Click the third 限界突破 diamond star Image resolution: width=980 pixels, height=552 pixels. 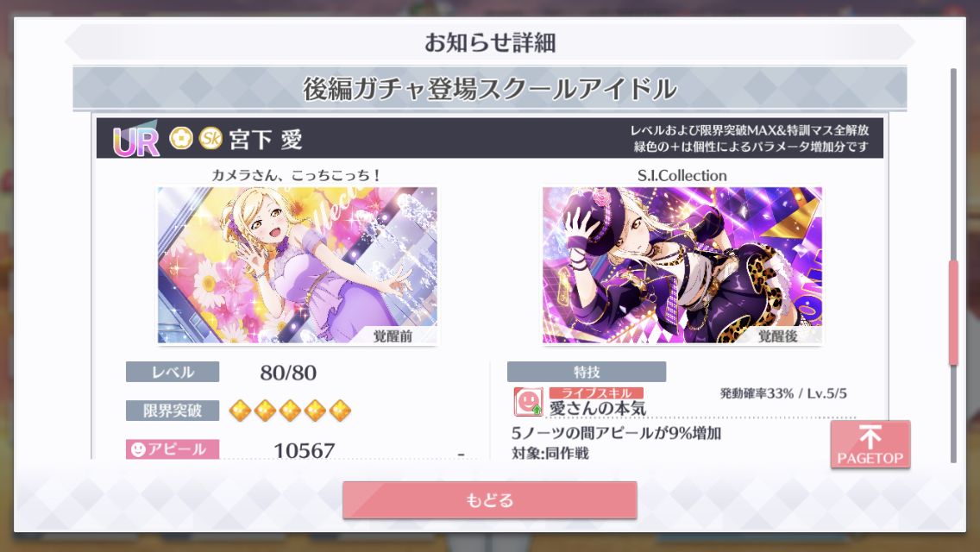tap(290, 411)
